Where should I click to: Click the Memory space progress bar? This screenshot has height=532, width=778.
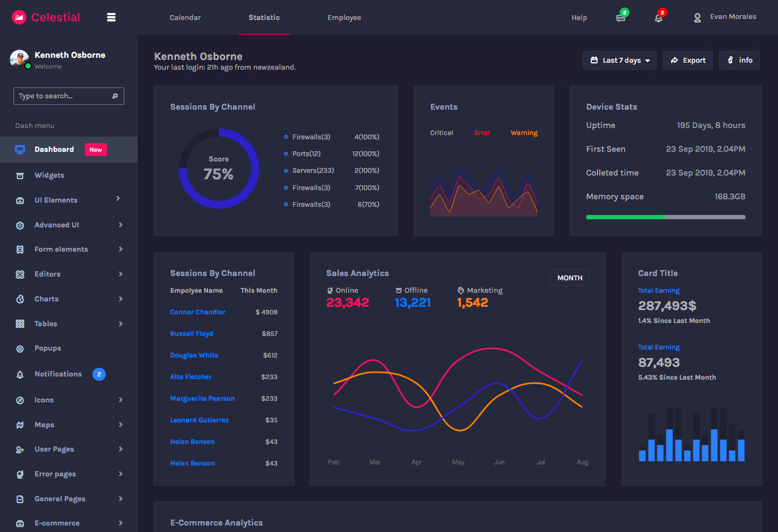(x=666, y=217)
